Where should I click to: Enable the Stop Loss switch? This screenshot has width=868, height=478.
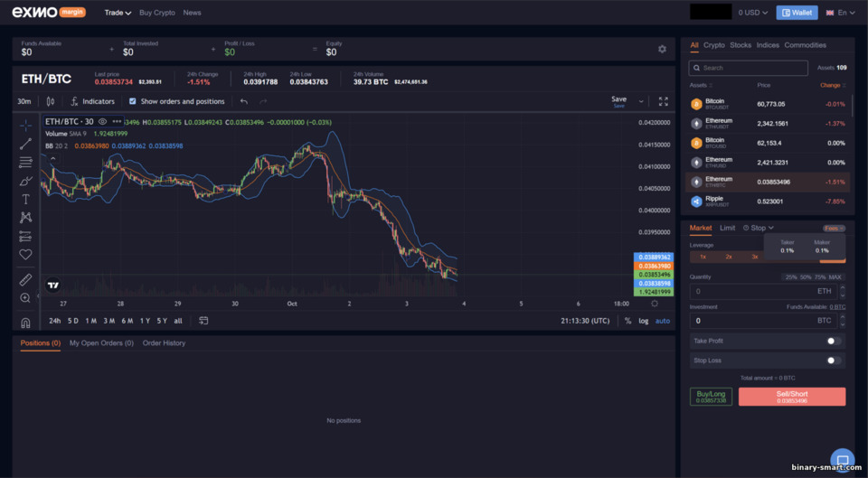pos(834,361)
